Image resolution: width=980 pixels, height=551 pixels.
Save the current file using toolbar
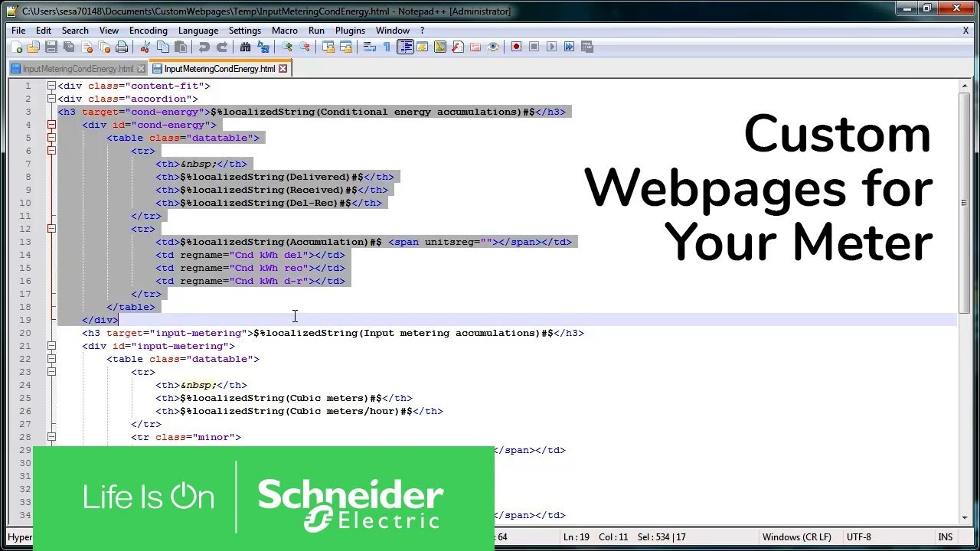click(x=51, y=47)
